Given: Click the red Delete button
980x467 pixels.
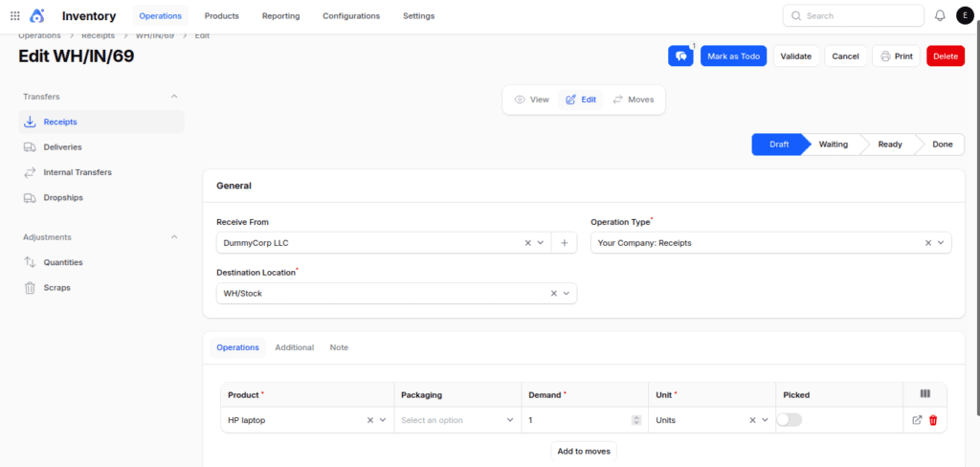Looking at the screenshot, I should point(946,56).
